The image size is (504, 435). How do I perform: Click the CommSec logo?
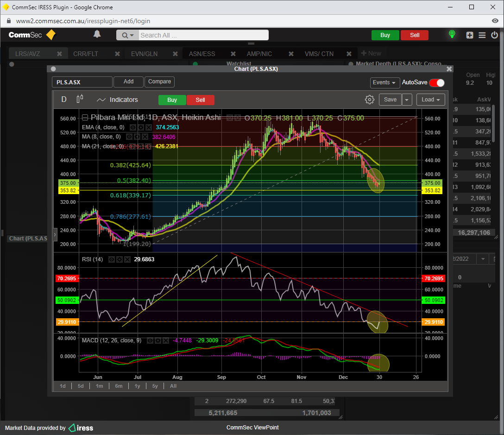(x=32, y=35)
